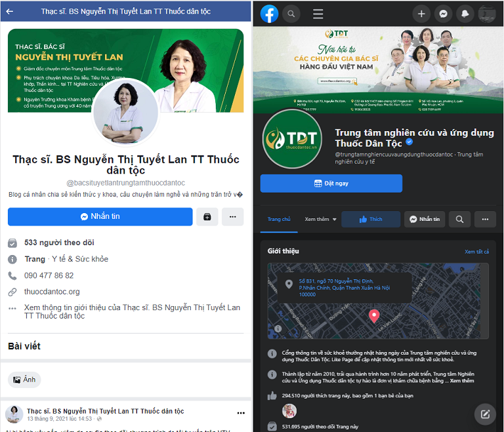Image resolution: width=504 pixels, height=432 pixels.
Task: Click the page search magnifier button
Action: point(459,220)
